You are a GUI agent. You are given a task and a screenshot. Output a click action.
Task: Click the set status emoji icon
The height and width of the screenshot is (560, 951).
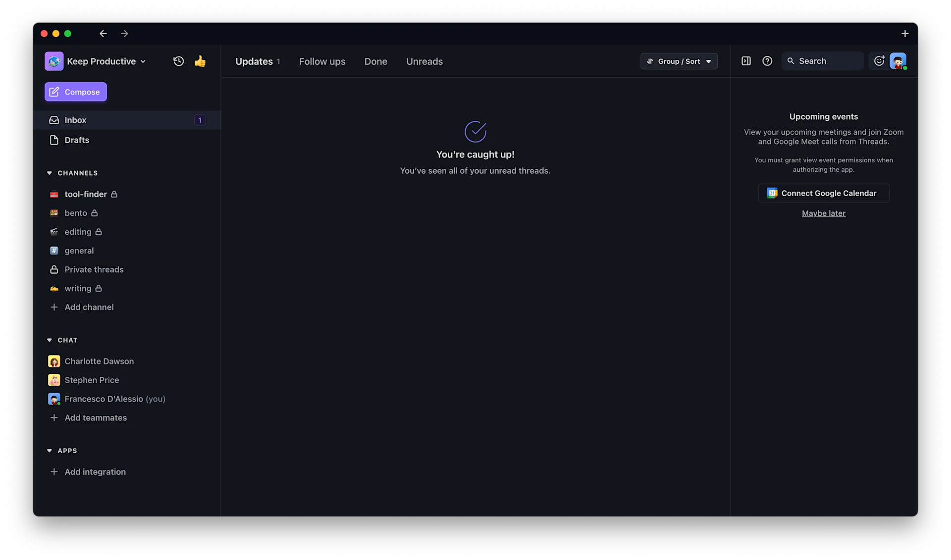pos(879,61)
